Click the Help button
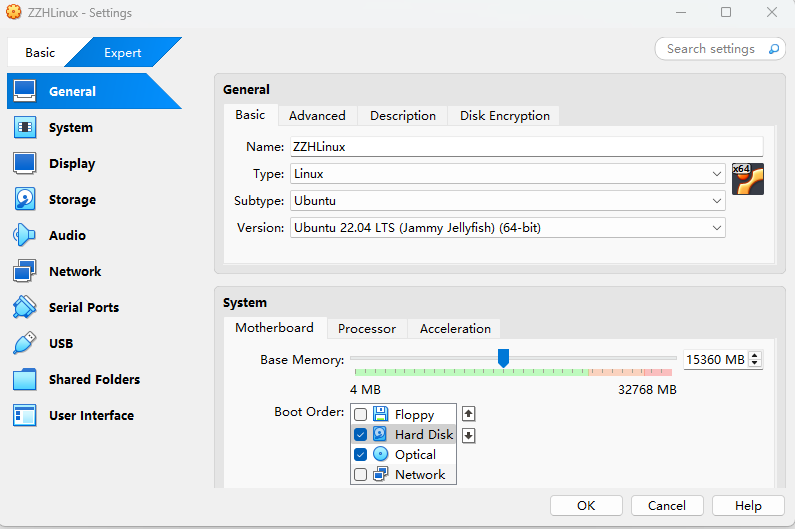Image resolution: width=795 pixels, height=529 pixels. coord(748,506)
